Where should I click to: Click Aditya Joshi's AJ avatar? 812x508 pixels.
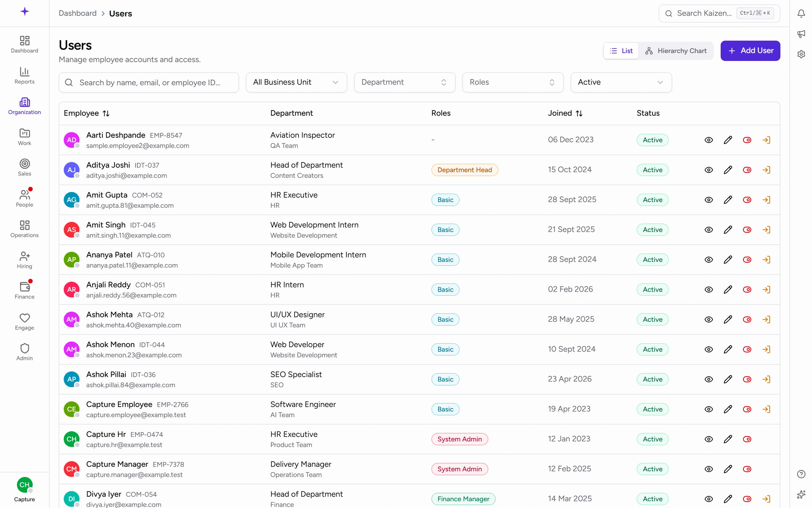pos(71,170)
